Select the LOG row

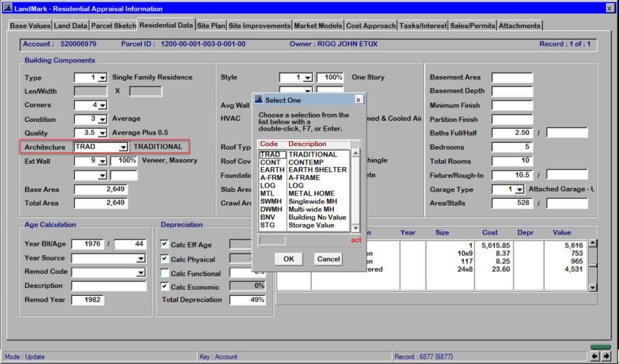pyautogui.click(x=304, y=186)
